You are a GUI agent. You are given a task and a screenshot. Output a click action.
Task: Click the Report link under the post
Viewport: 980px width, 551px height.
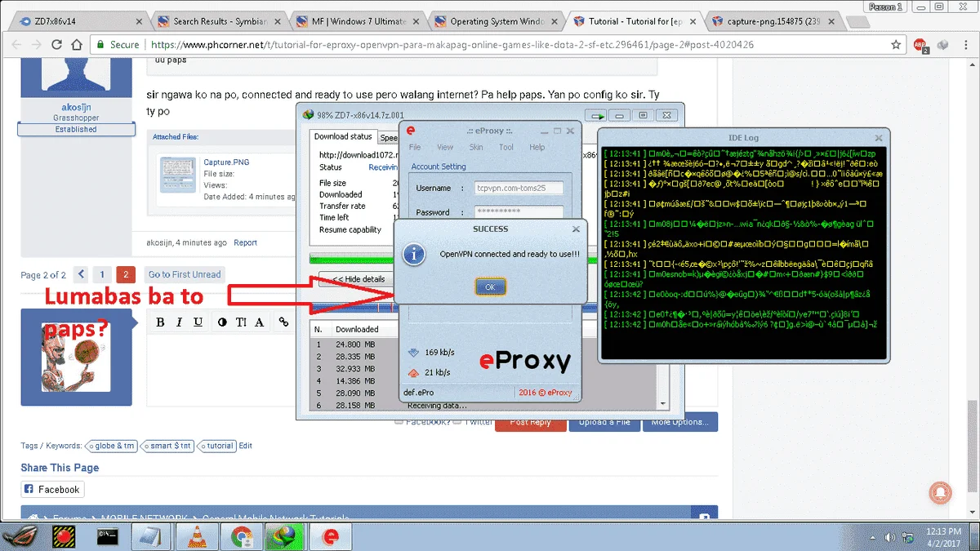(x=245, y=242)
